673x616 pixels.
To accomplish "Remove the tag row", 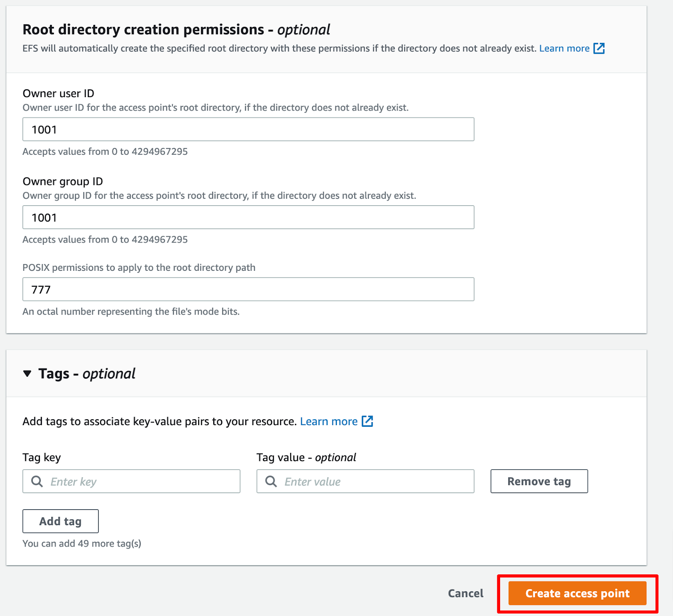I will [539, 481].
